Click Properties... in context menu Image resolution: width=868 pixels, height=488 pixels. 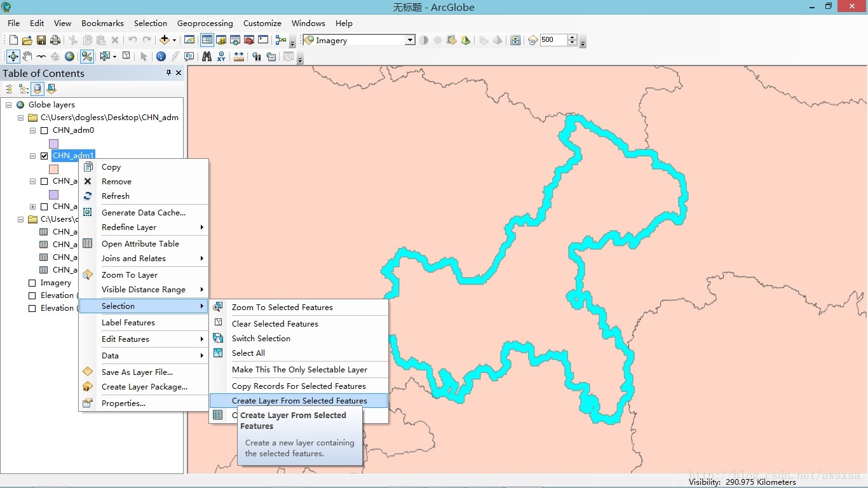[144, 403]
